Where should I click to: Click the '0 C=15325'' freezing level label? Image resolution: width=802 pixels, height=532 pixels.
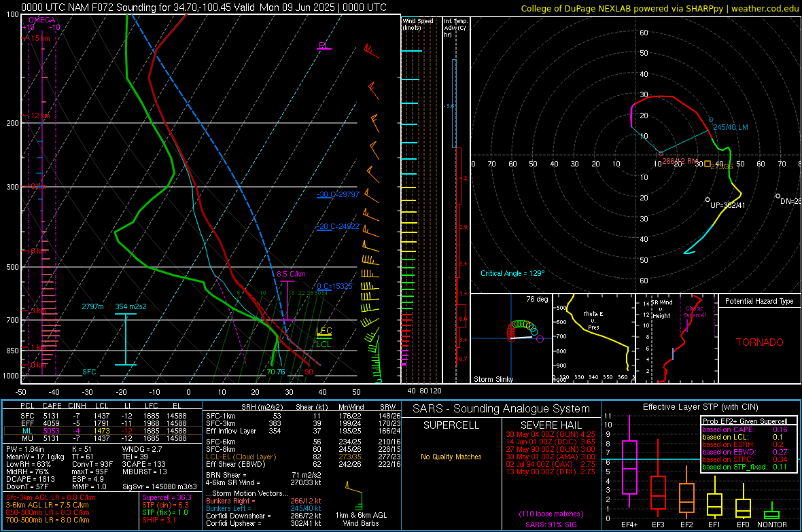pos(335,286)
